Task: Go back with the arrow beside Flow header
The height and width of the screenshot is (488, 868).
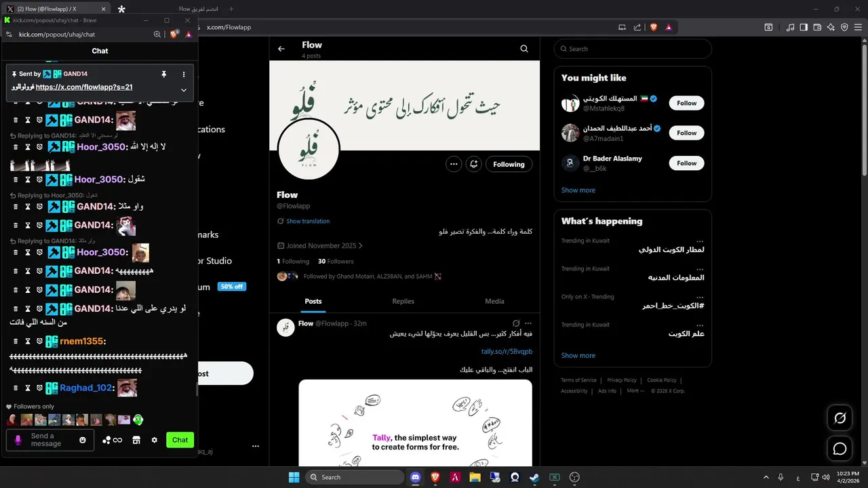Action: (281, 49)
